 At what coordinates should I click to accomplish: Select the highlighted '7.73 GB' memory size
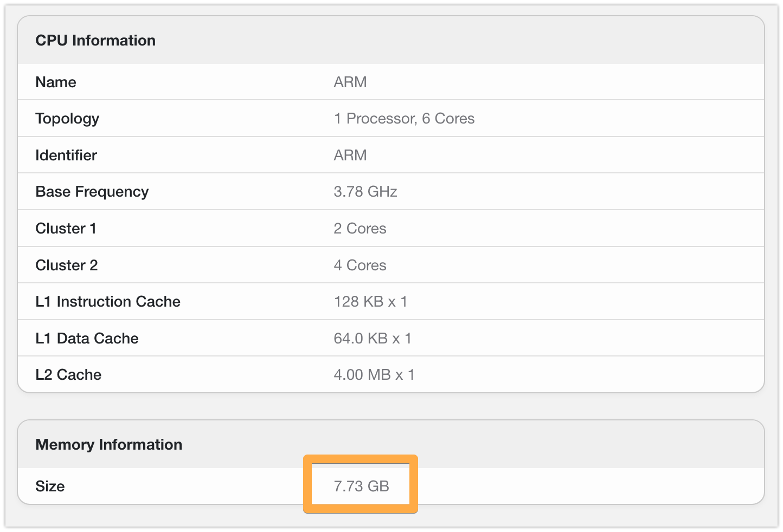361,485
